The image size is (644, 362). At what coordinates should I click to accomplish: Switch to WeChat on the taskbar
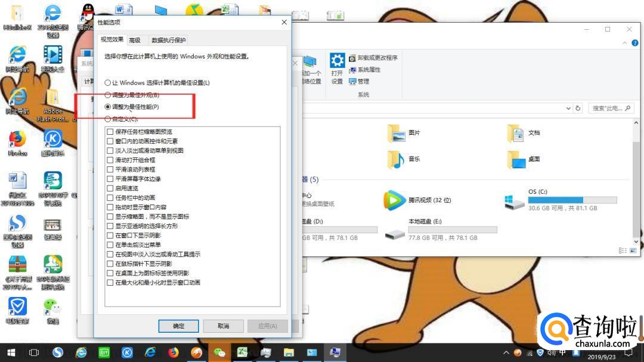pos(219,352)
